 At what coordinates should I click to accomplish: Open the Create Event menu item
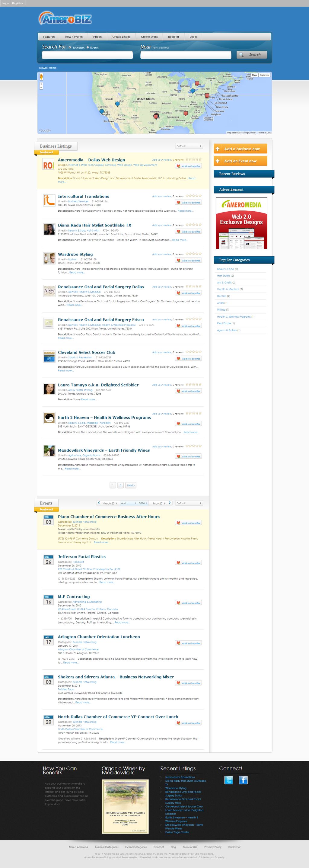pos(149,37)
